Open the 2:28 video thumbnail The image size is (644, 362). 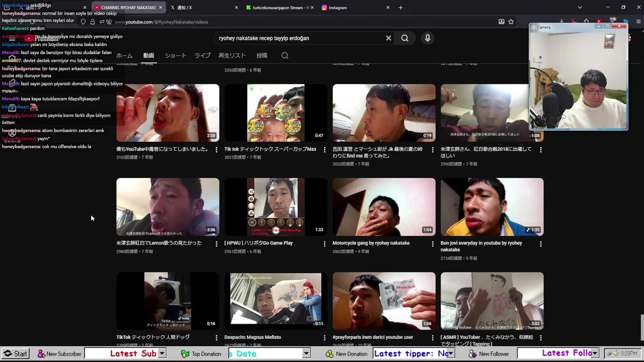point(168,113)
